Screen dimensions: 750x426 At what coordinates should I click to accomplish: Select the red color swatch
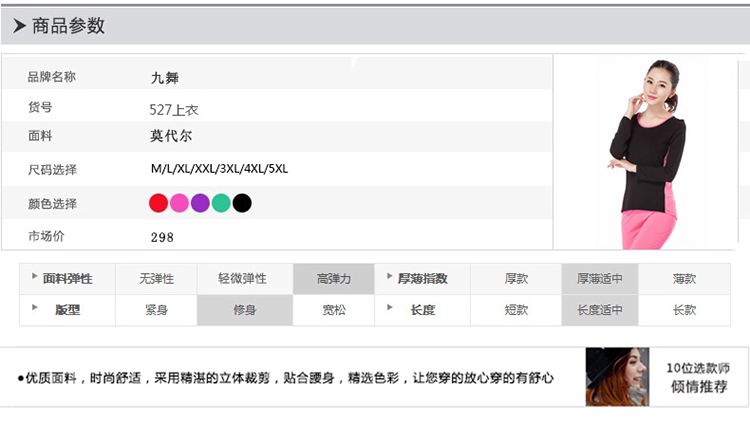(158, 203)
